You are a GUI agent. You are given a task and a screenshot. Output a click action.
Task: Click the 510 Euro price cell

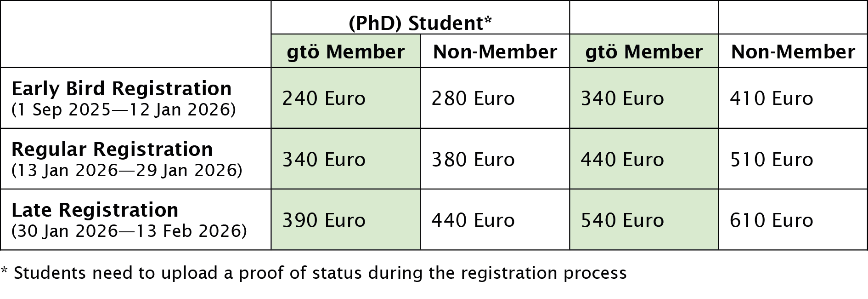click(771, 160)
